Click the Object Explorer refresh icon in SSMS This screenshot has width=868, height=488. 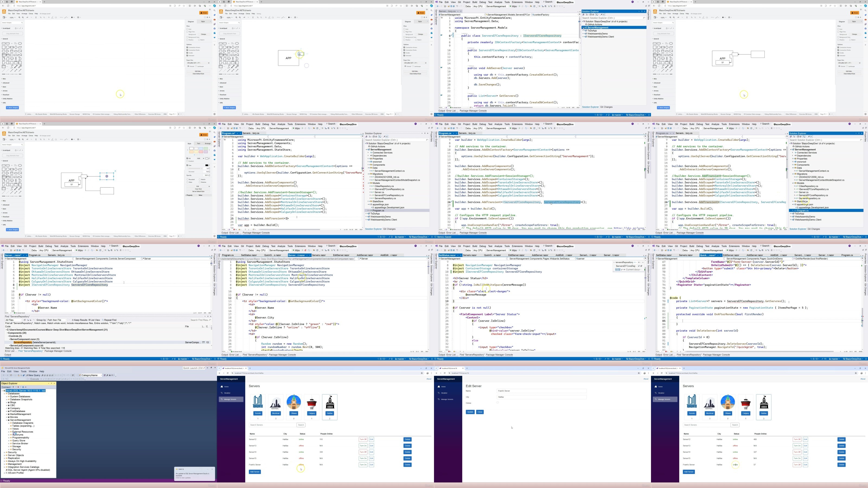click(x=23, y=387)
